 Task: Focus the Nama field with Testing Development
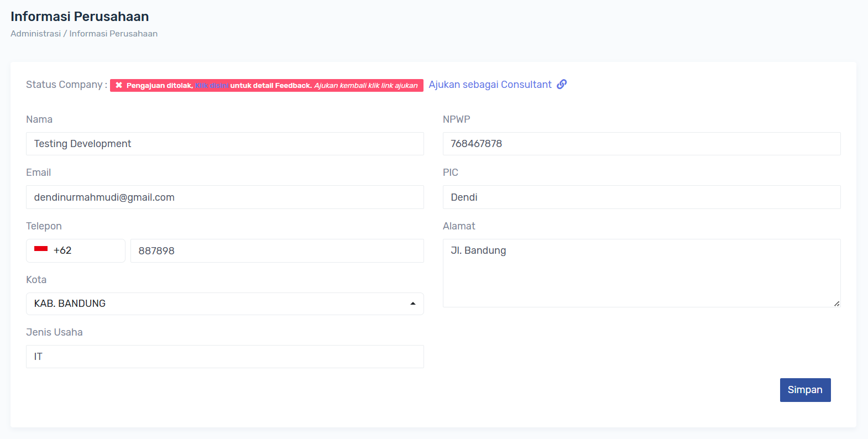224,144
